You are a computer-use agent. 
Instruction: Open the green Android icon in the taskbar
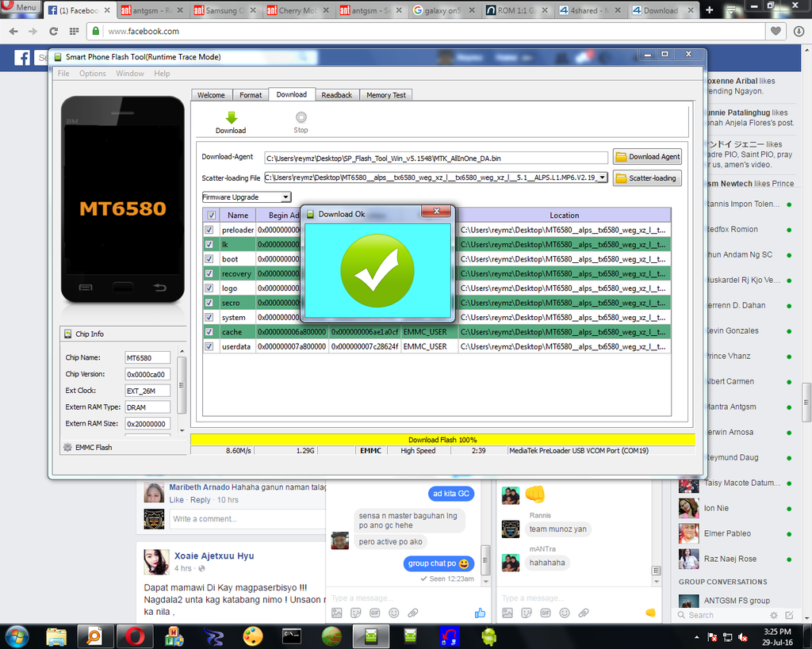tap(488, 636)
